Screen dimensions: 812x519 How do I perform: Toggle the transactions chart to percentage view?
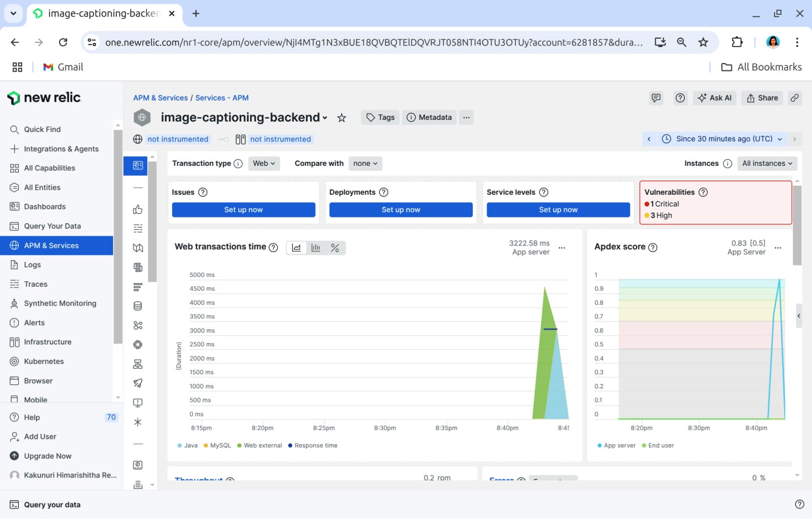[x=335, y=248]
